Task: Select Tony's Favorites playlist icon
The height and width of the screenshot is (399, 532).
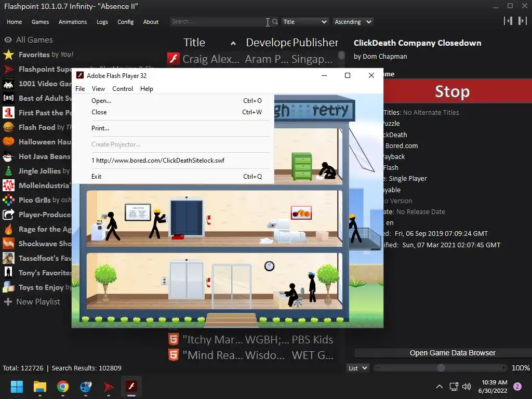Action: pos(8,273)
